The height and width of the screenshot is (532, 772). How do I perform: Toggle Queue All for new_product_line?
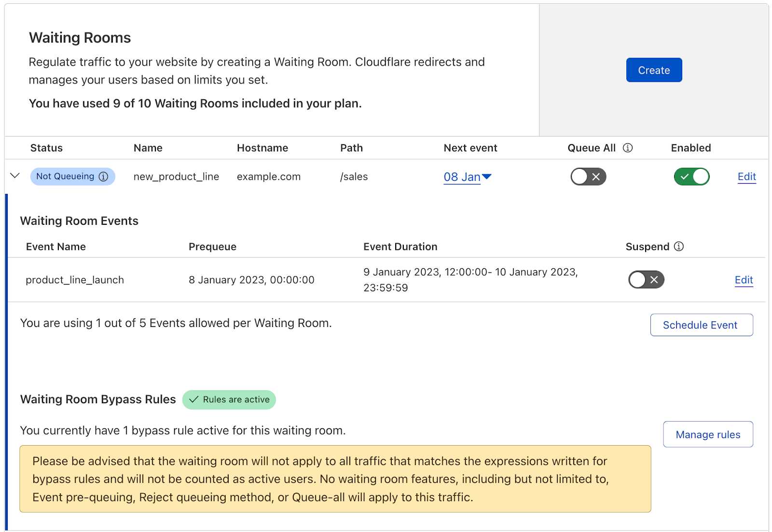pyautogui.click(x=588, y=177)
